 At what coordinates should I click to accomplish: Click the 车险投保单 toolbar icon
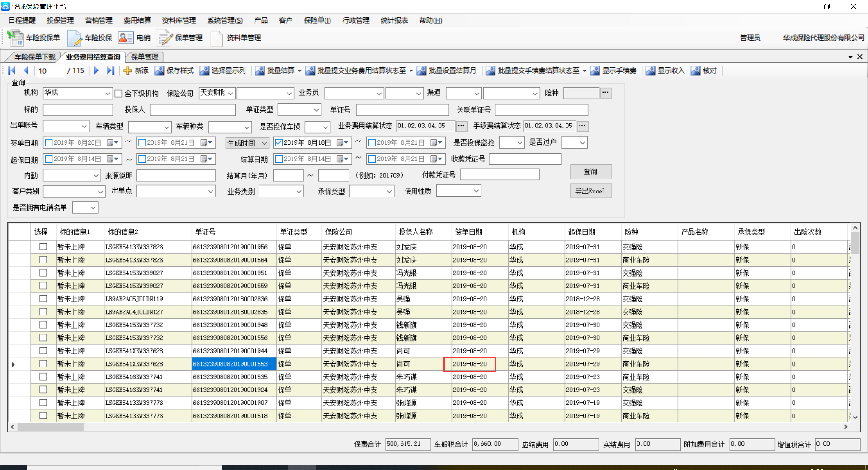[x=16, y=38]
